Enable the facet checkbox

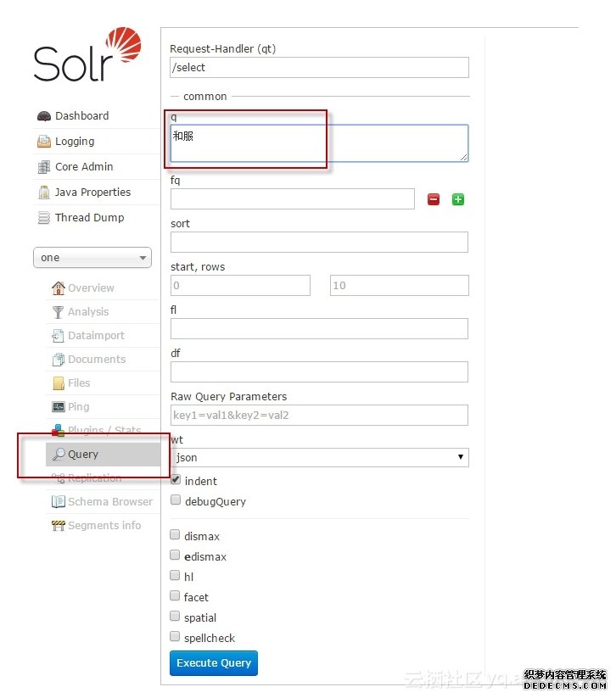(x=175, y=596)
